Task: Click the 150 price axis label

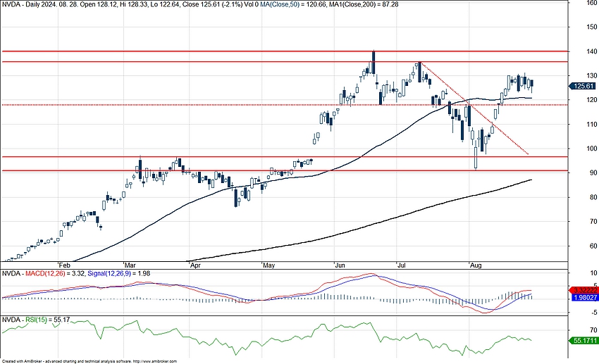Action: coord(593,27)
